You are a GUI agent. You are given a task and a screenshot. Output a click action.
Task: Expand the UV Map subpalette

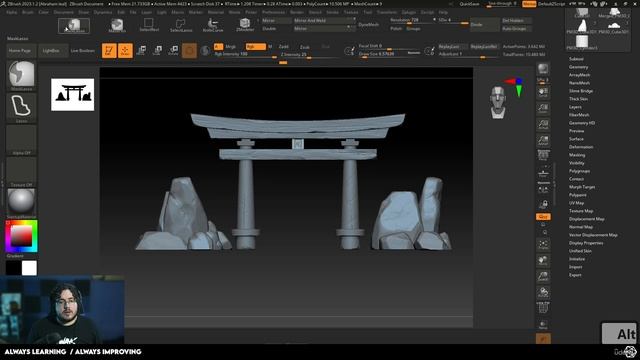click(576, 203)
